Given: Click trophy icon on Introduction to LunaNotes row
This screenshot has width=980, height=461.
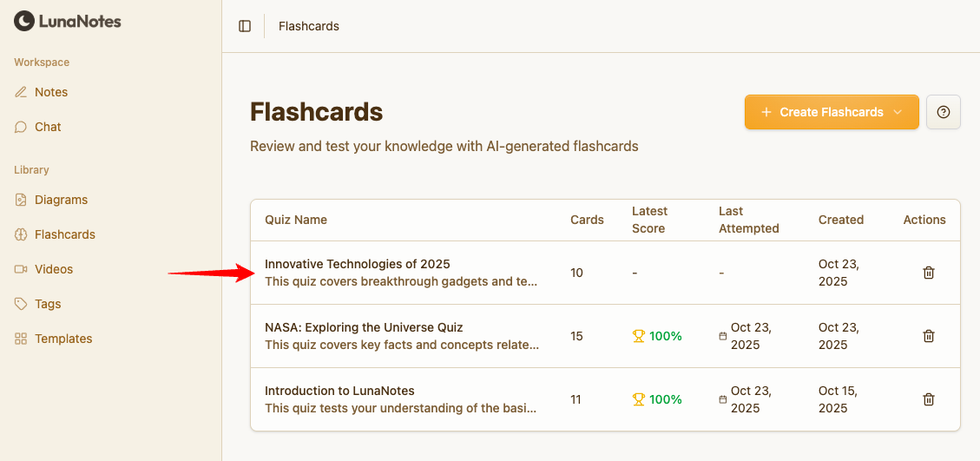Looking at the screenshot, I should [x=639, y=399].
